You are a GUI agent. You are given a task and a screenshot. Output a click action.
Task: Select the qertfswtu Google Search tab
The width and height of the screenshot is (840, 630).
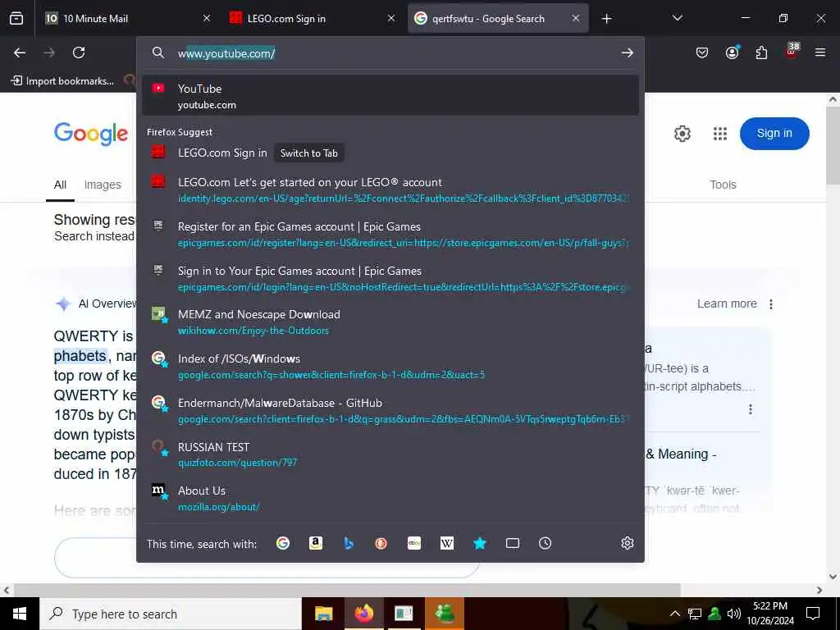coord(498,18)
